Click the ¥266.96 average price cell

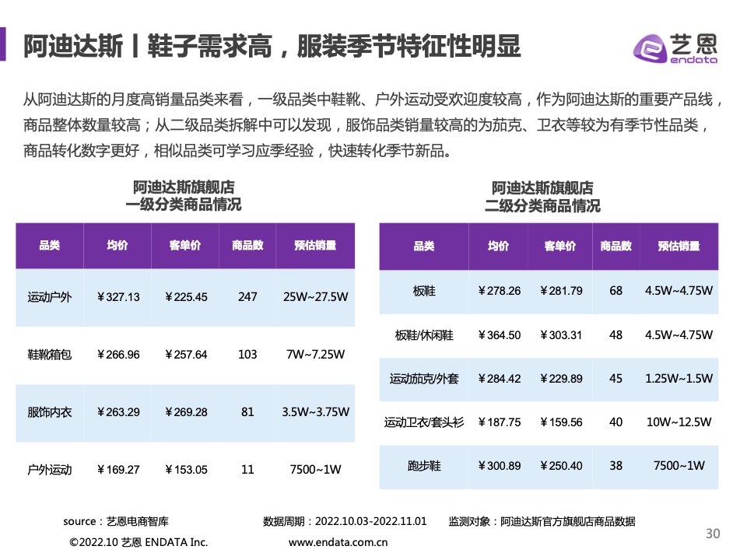pyautogui.click(x=118, y=355)
